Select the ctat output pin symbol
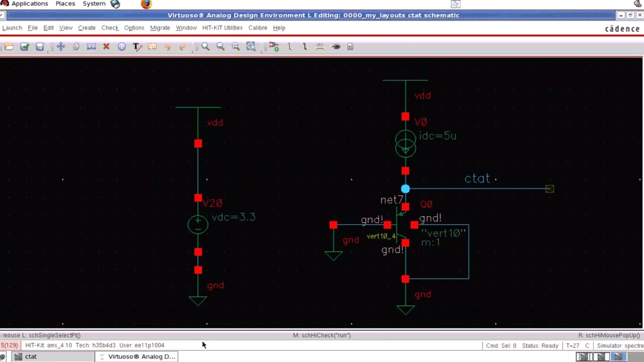Viewport: 644px width, 362px height. (x=549, y=189)
